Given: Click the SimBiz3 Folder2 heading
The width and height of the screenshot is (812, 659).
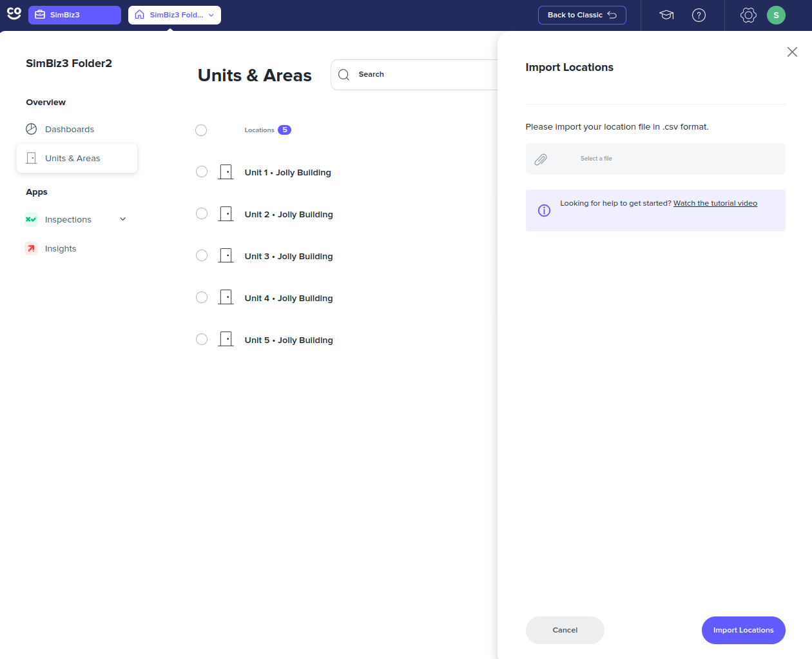Looking at the screenshot, I should point(69,63).
